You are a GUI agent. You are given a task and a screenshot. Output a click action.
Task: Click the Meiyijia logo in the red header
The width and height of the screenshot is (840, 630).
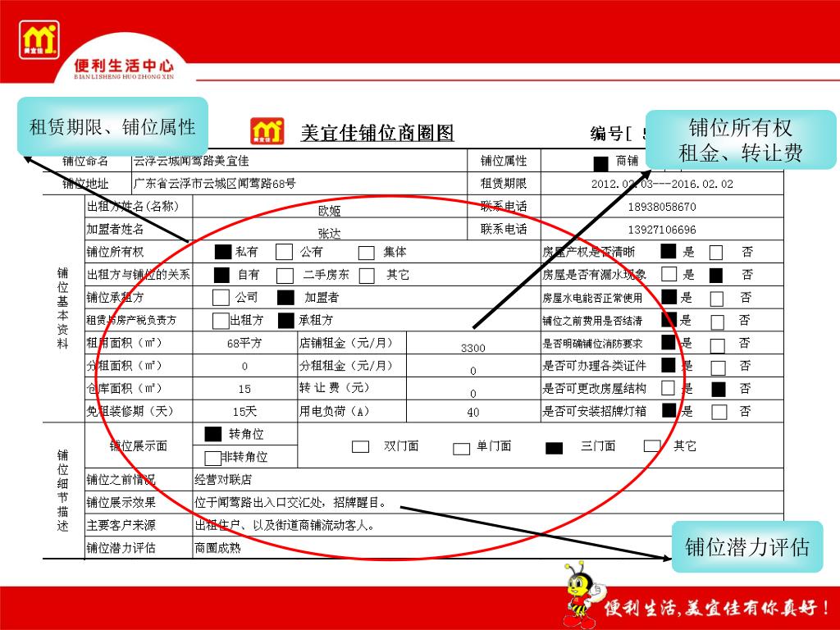(x=39, y=40)
